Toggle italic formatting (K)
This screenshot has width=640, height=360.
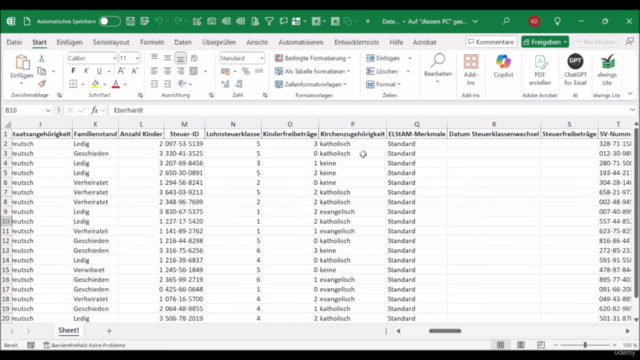[86, 71]
